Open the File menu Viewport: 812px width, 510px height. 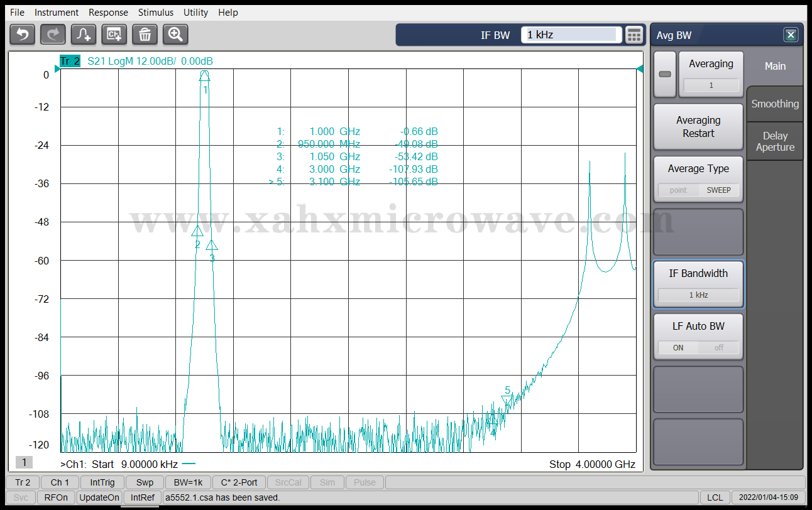click(17, 12)
